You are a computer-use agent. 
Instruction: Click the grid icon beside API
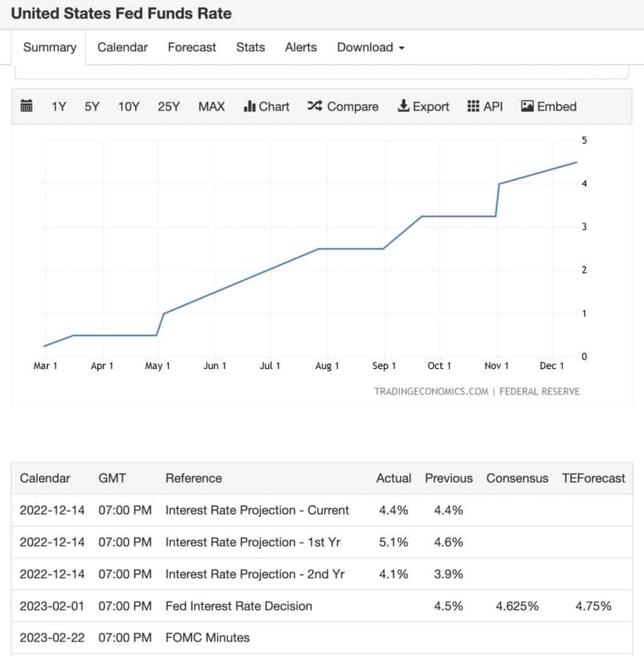coord(473,106)
